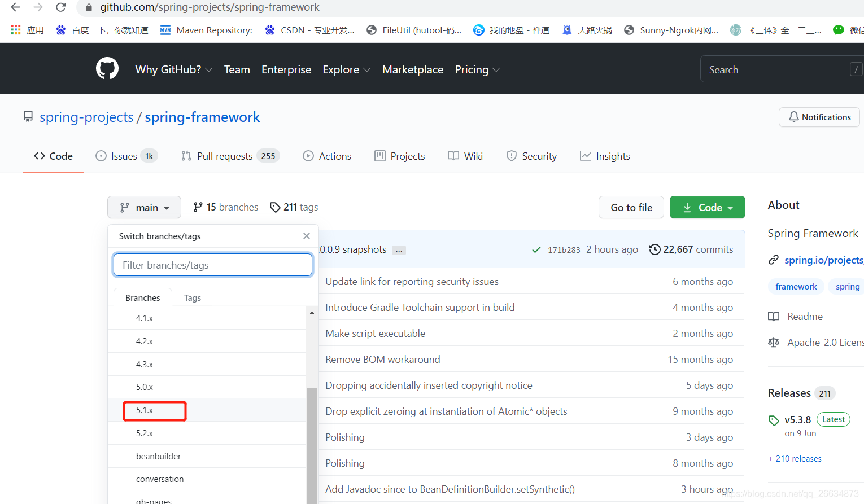Screen dimensions: 864x504
Task: Switch to the Code tab
Action: [53, 156]
